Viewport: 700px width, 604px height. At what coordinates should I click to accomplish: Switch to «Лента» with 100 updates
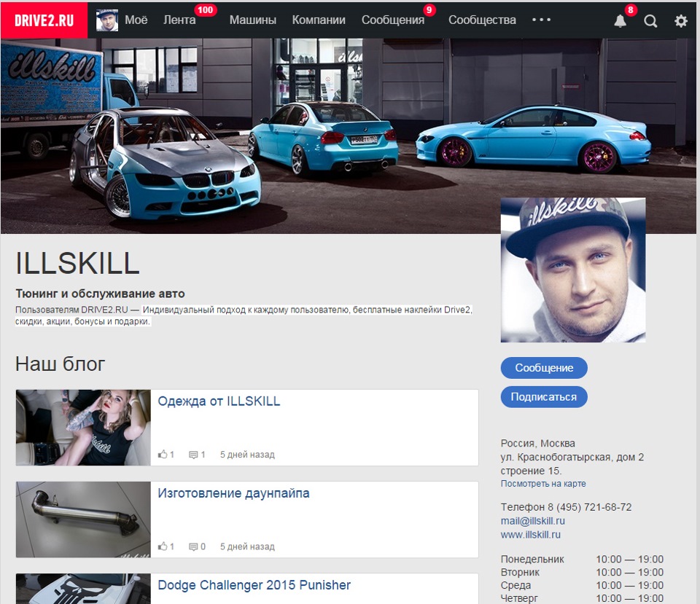tap(179, 20)
